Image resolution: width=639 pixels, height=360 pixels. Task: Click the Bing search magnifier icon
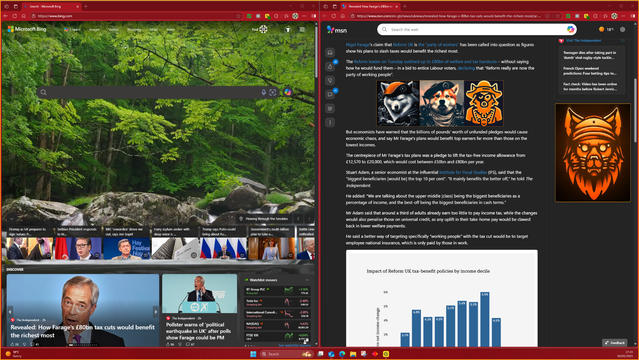[44, 93]
